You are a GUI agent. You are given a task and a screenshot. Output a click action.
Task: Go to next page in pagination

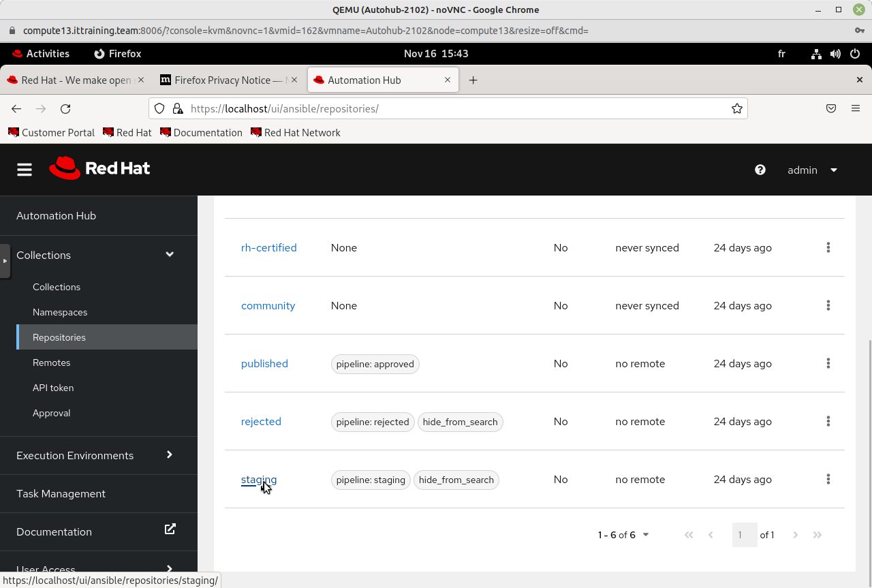click(x=795, y=535)
